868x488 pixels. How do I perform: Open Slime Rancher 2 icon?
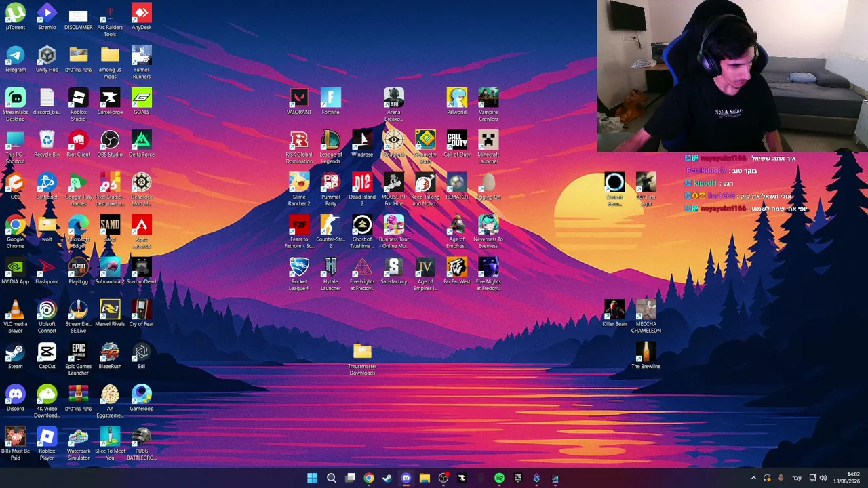pyautogui.click(x=299, y=190)
